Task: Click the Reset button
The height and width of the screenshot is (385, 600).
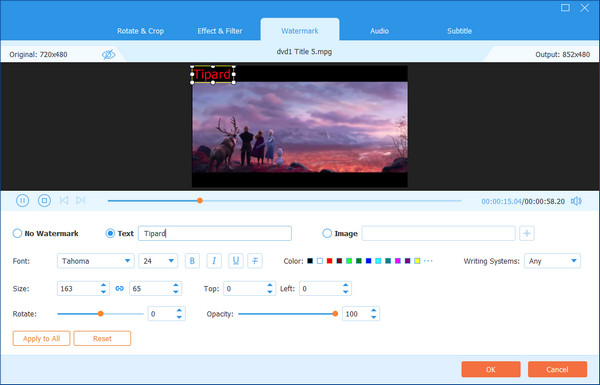Action: coord(102,338)
